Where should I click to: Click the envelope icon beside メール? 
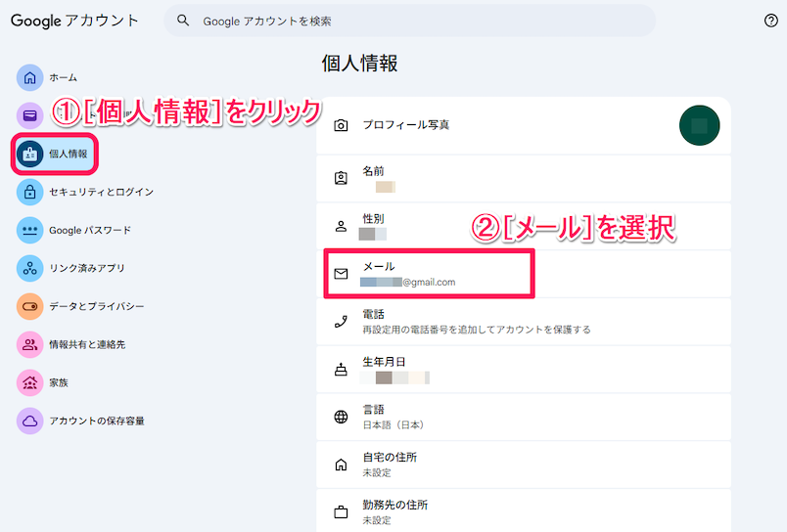(341, 273)
